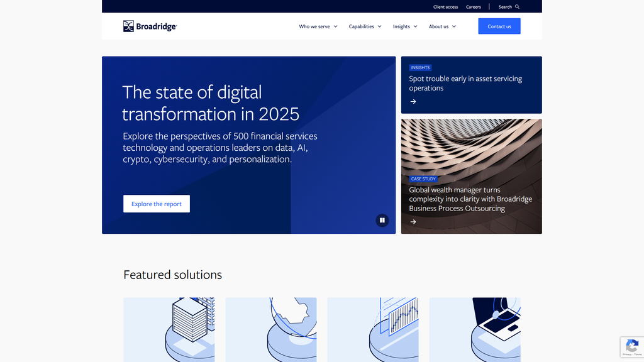This screenshot has width=644, height=362.
Task: Click Explore the report button
Action: coord(157,204)
